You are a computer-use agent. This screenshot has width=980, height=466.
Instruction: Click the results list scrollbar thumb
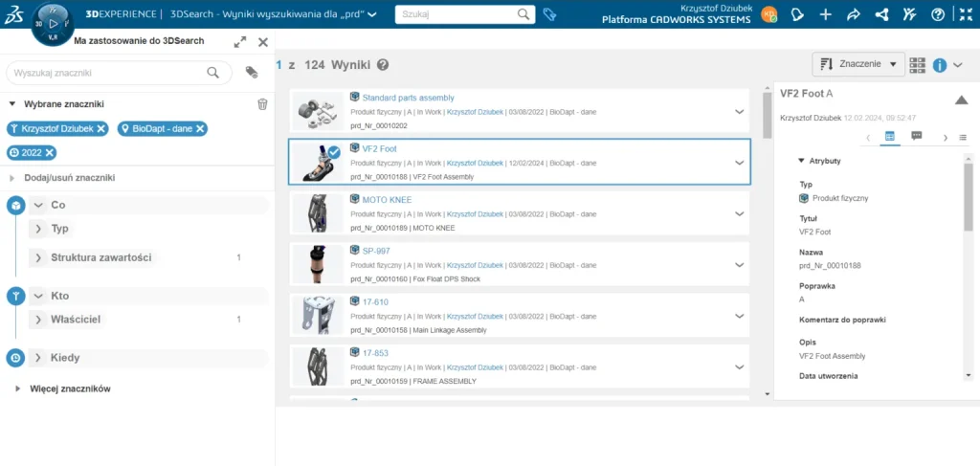[767, 115]
